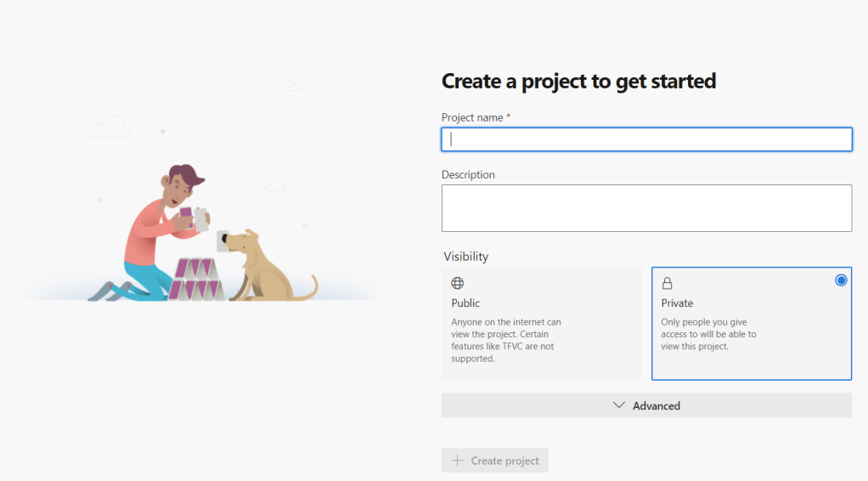This screenshot has height=481, width=868.
Task: Click the globe icon for Public visibility
Action: tap(458, 283)
